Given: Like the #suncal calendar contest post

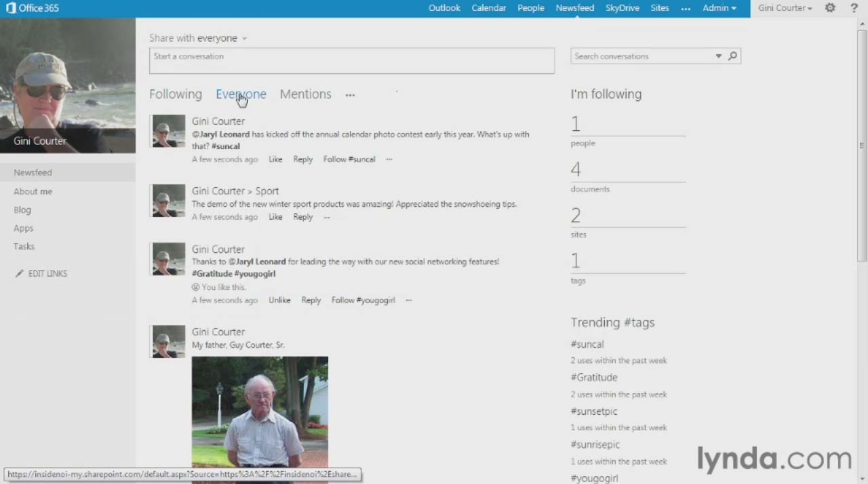Looking at the screenshot, I should point(275,159).
